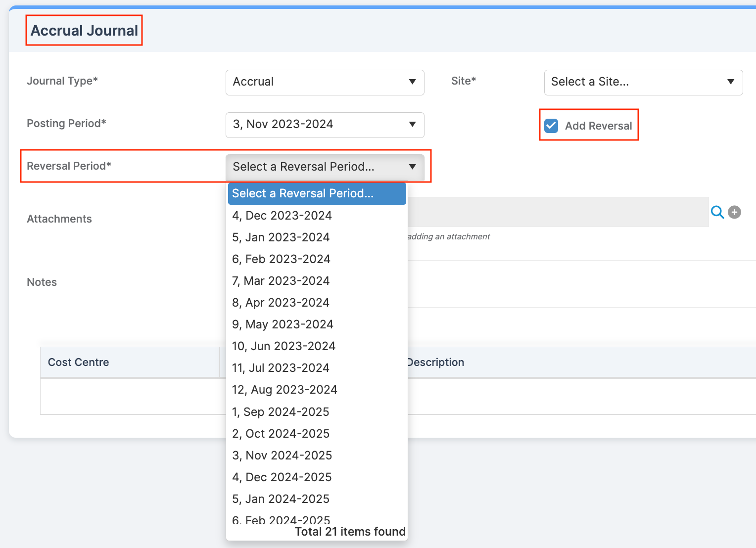Image resolution: width=756 pixels, height=548 pixels.
Task: Click the Attachments text field
Action: (x=544, y=212)
